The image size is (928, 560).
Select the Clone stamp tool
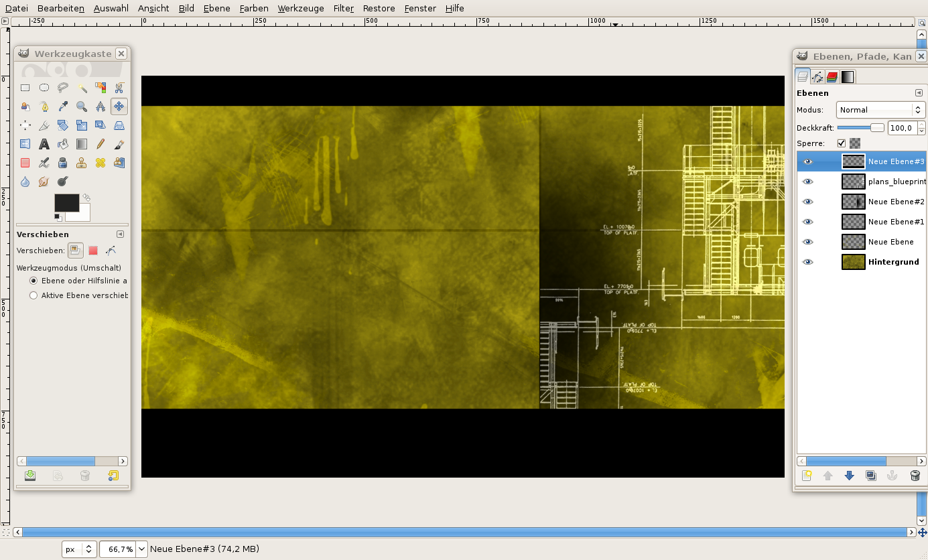(81, 162)
